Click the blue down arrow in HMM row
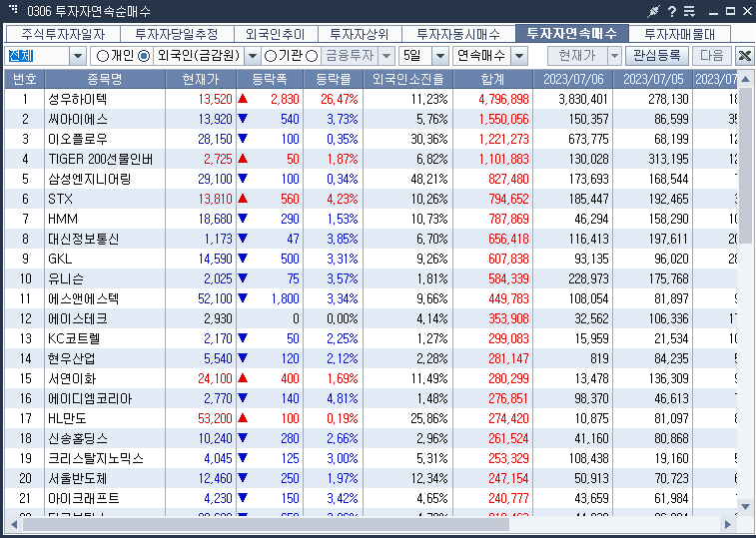Image resolution: width=756 pixels, height=538 pixels. point(243,219)
